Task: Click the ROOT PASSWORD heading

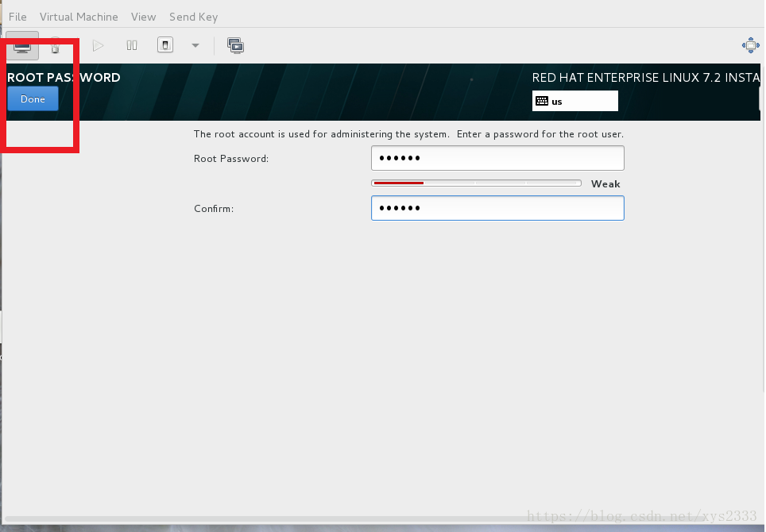Action: (64, 78)
